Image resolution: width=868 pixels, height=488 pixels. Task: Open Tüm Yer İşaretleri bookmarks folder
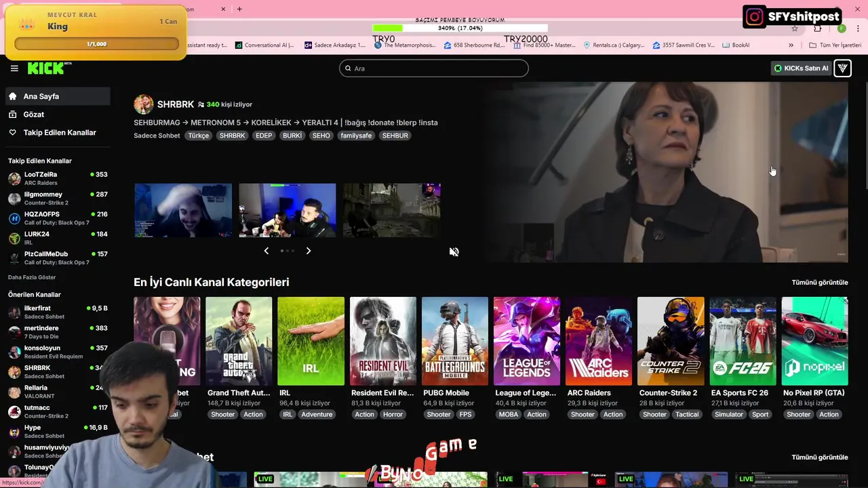tap(835, 45)
